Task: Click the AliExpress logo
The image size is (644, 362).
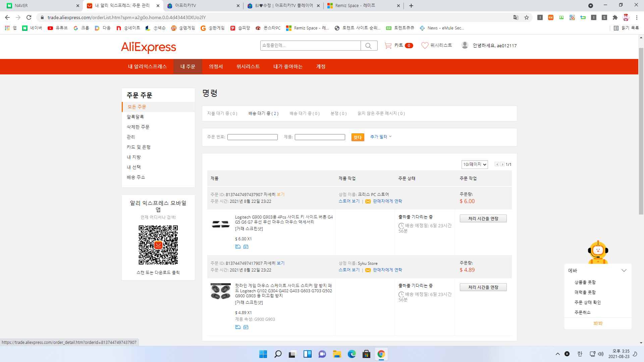Action: coord(148,47)
